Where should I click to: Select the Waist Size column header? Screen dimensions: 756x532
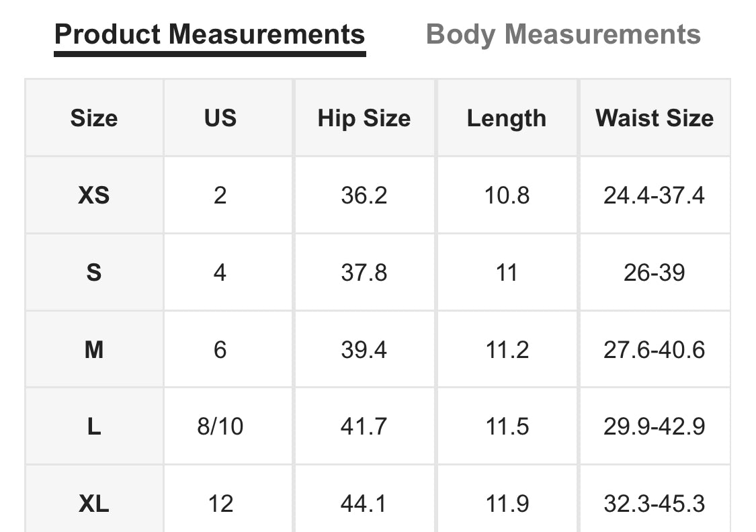[x=655, y=118]
